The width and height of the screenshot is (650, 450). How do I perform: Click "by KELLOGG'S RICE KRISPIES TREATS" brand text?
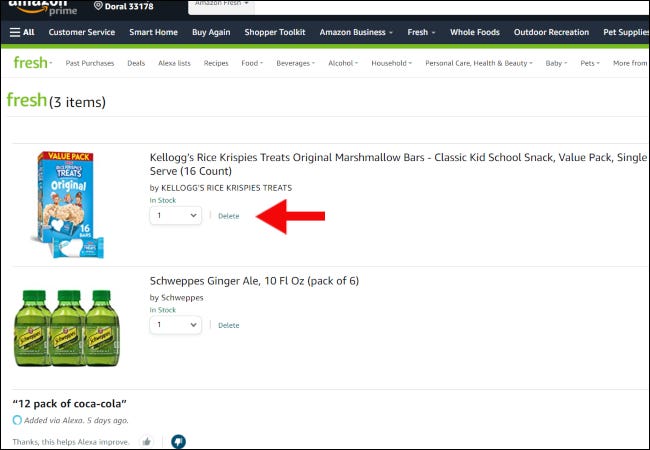221,188
